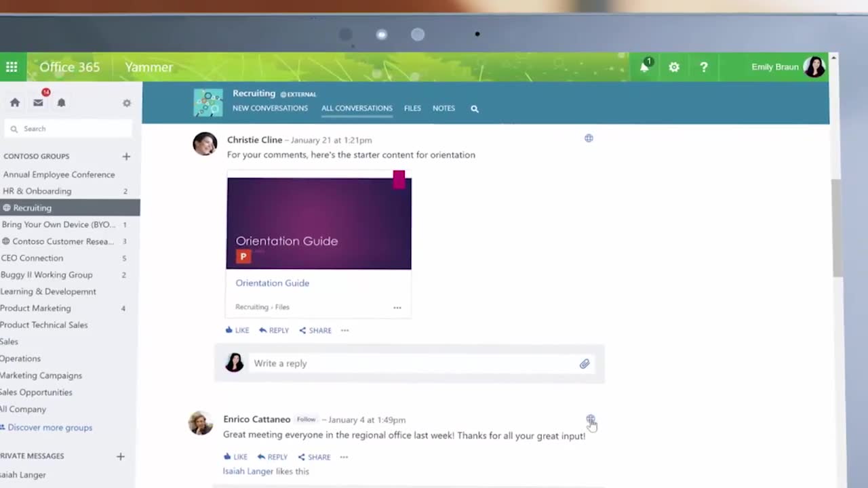
Task: Click the Discover more groups link
Action: tap(50, 428)
